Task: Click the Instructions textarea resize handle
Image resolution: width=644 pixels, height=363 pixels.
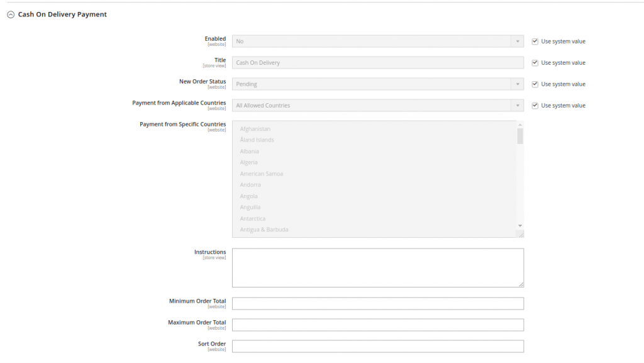Action: (521, 284)
